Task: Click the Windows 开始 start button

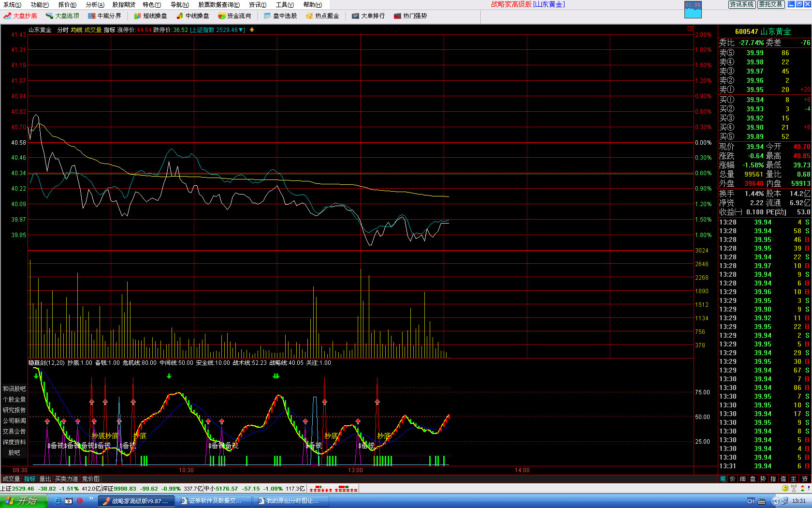Action: tap(24, 501)
